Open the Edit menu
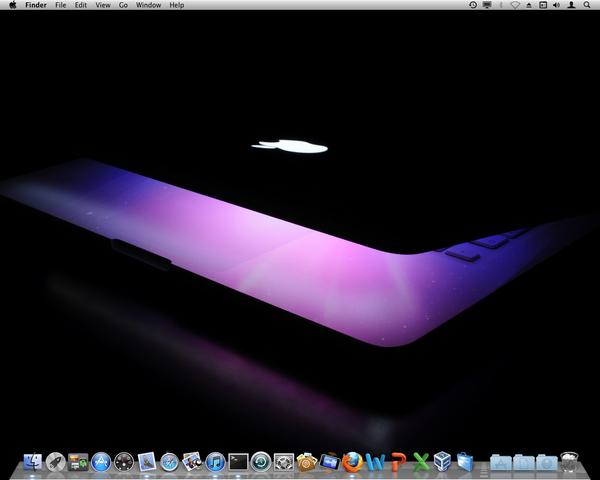Image resolution: width=600 pixels, height=480 pixels. (x=81, y=5)
